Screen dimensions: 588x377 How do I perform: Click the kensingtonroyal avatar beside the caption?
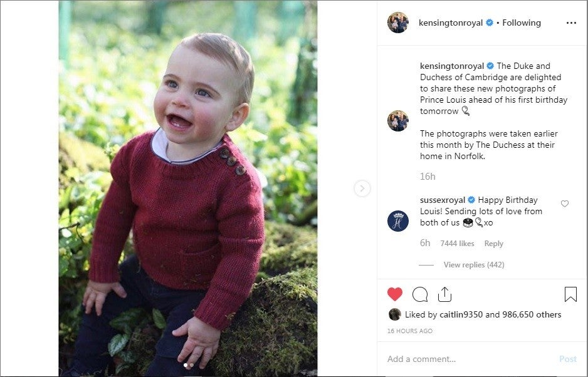click(x=398, y=121)
